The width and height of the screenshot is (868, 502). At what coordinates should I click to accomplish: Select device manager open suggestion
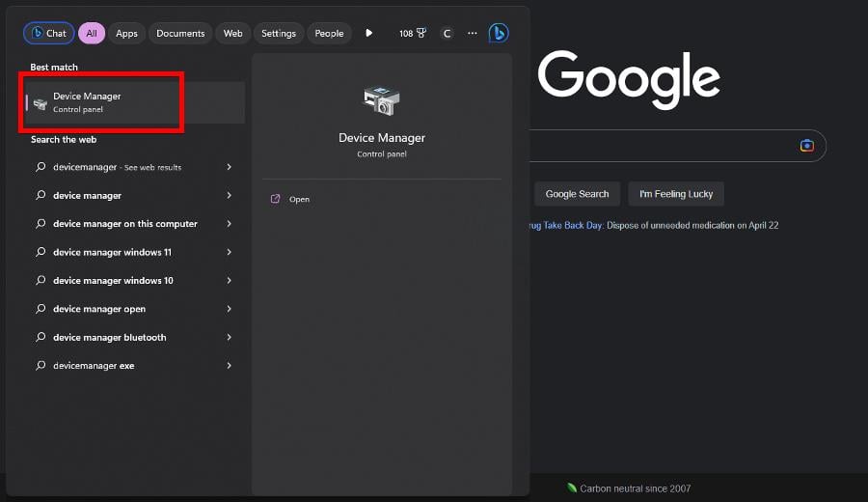99,309
